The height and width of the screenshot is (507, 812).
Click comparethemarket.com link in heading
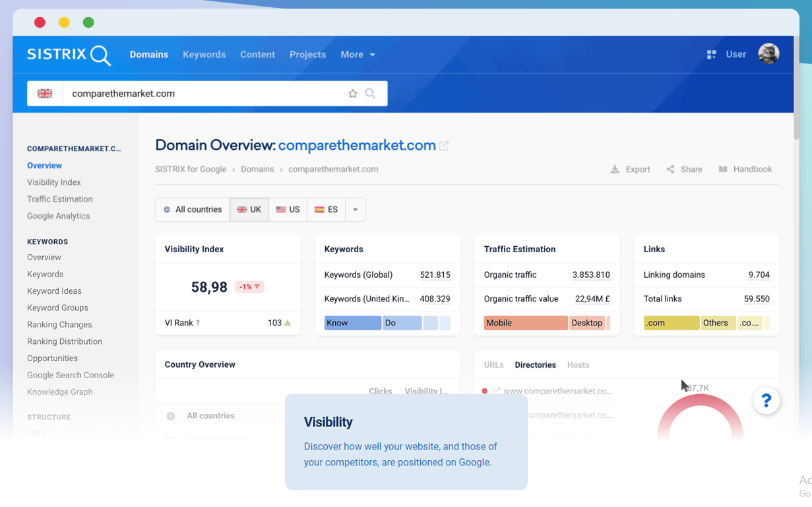click(x=357, y=146)
